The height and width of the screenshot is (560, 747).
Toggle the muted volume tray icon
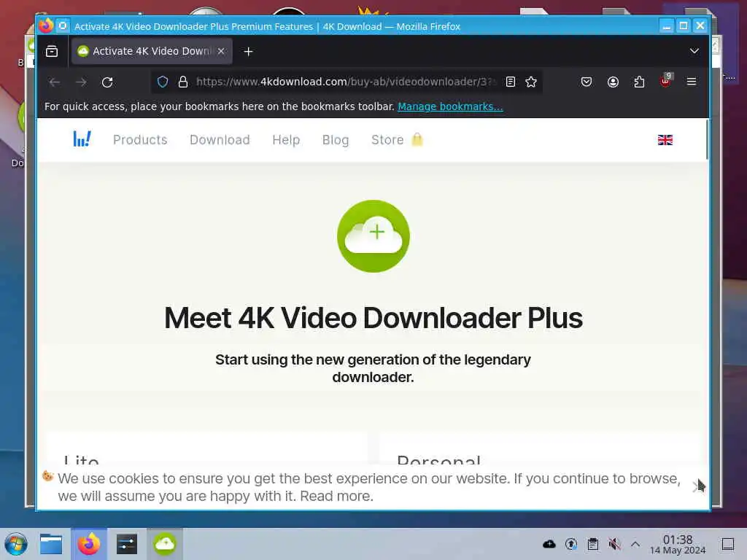coord(614,544)
